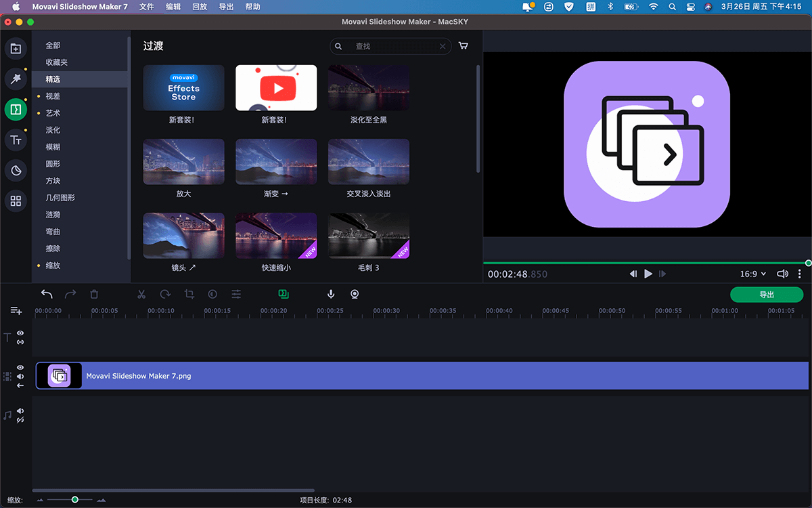Select the 艺术 category
Viewport: 812px width, 508px height.
[53, 113]
